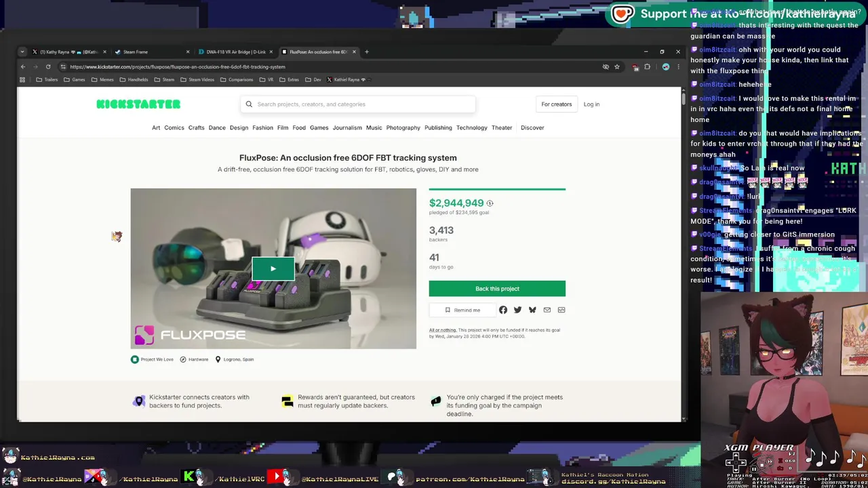Click currency conversion icon beside pledged amount
The height and width of the screenshot is (488, 868).
coord(490,203)
